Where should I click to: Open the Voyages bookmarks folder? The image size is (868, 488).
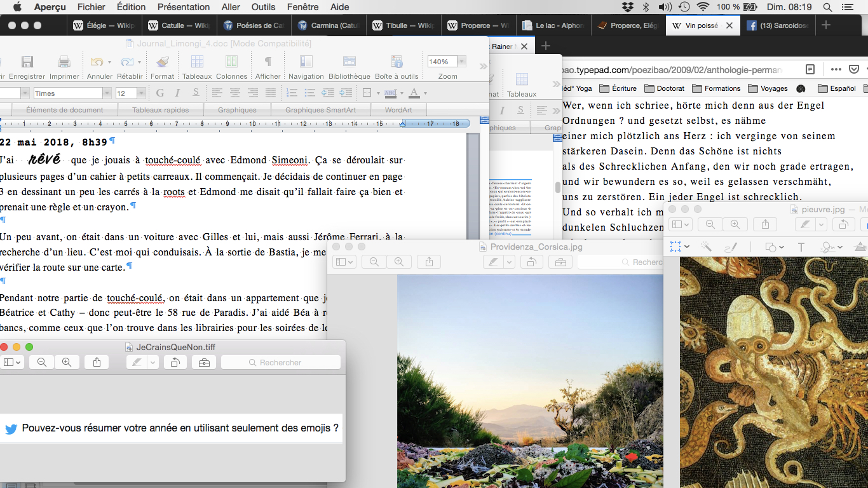click(x=768, y=88)
